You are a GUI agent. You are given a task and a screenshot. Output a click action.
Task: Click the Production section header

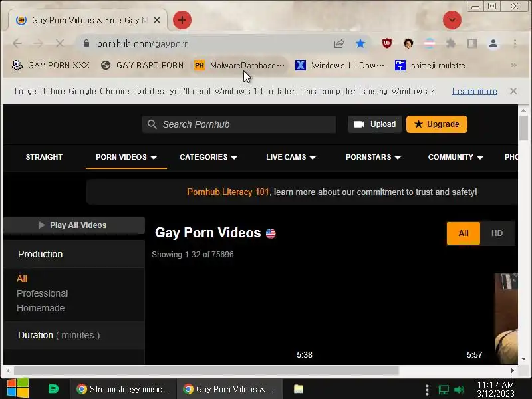coord(74,254)
